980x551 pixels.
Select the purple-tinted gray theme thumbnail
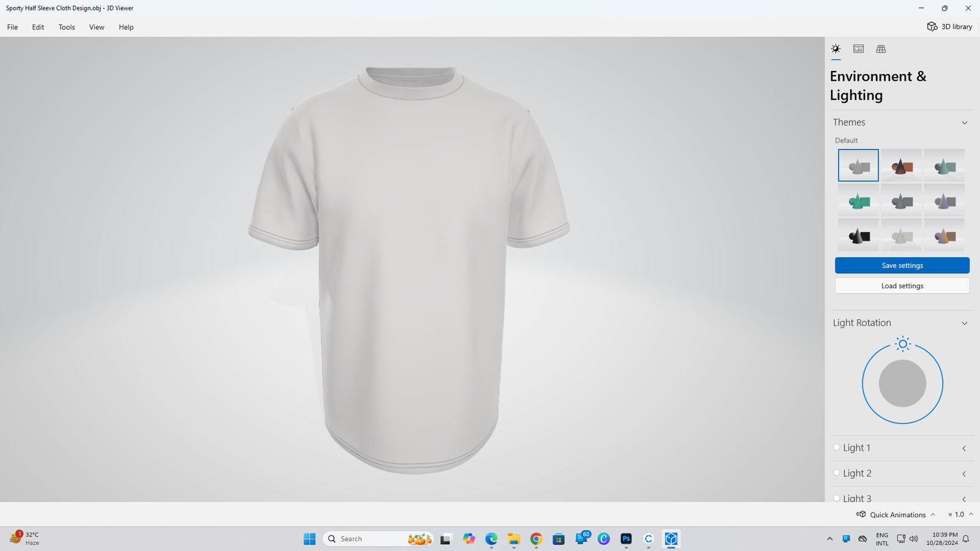pyautogui.click(x=944, y=200)
